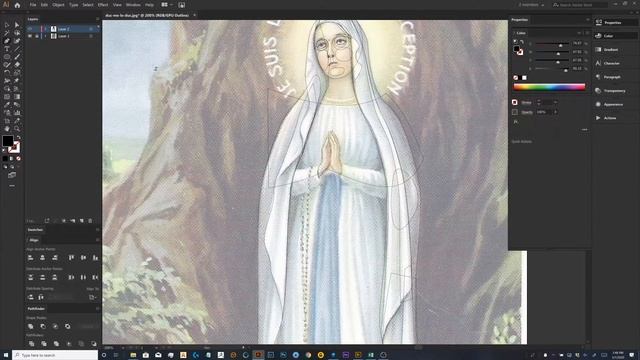Select the Zoom magnifier tool
The height and width of the screenshot is (360, 640).
(17, 129)
